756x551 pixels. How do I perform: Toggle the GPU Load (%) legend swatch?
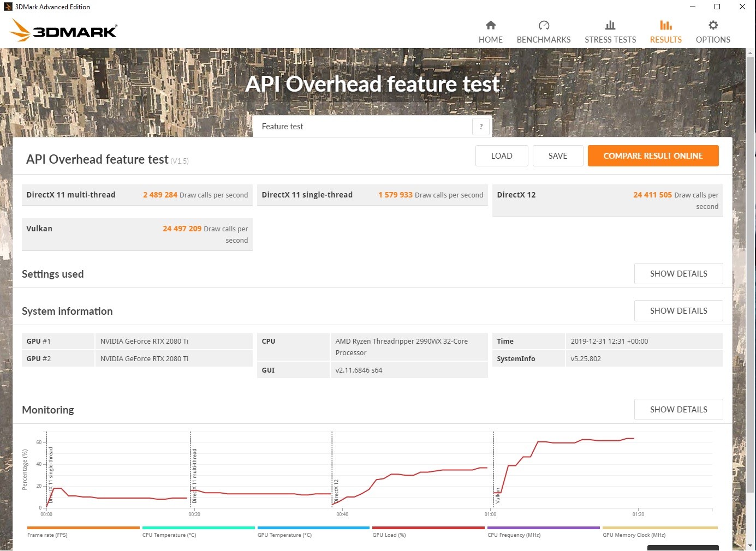428,528
